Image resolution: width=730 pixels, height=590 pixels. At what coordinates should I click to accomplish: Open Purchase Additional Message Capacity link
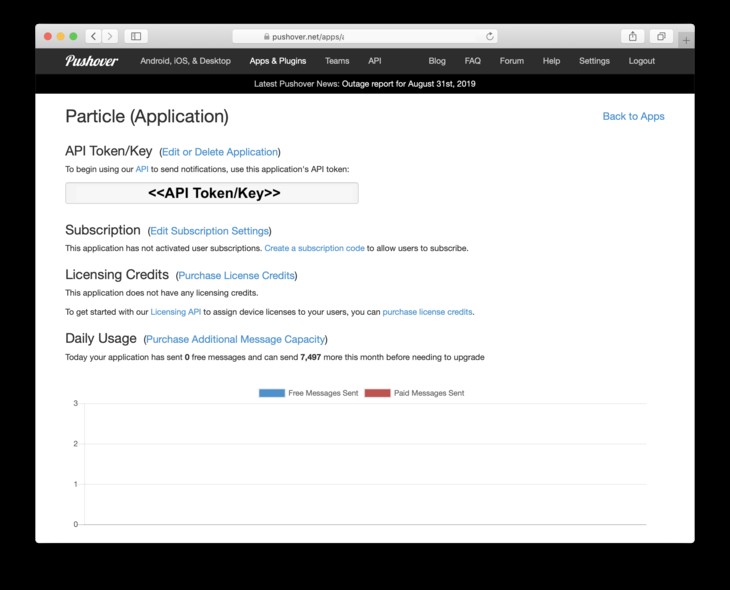(236, 339)
